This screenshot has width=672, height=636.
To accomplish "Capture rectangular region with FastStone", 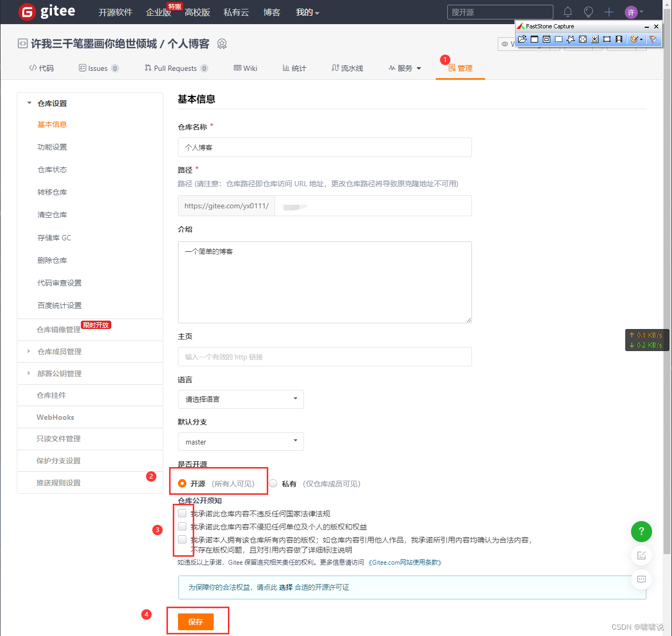I will point(559,39).
